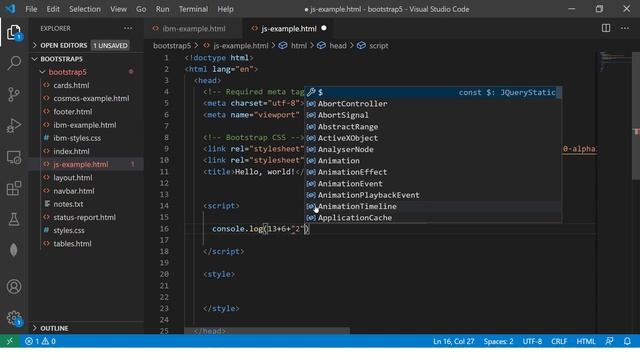The image size is (640, 360).
Task: Open the File menu
Action: [31, 9]
